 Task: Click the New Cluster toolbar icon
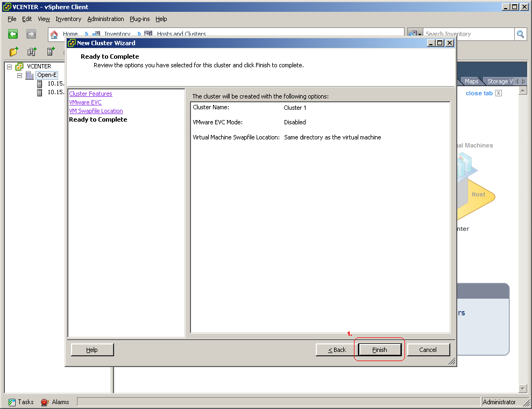[x=32, y=52]
